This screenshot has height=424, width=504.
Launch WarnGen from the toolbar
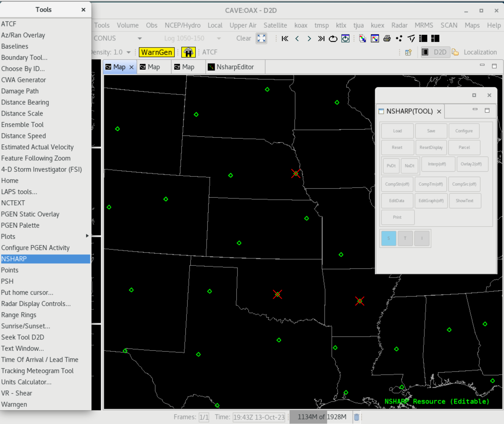(157, 52)
